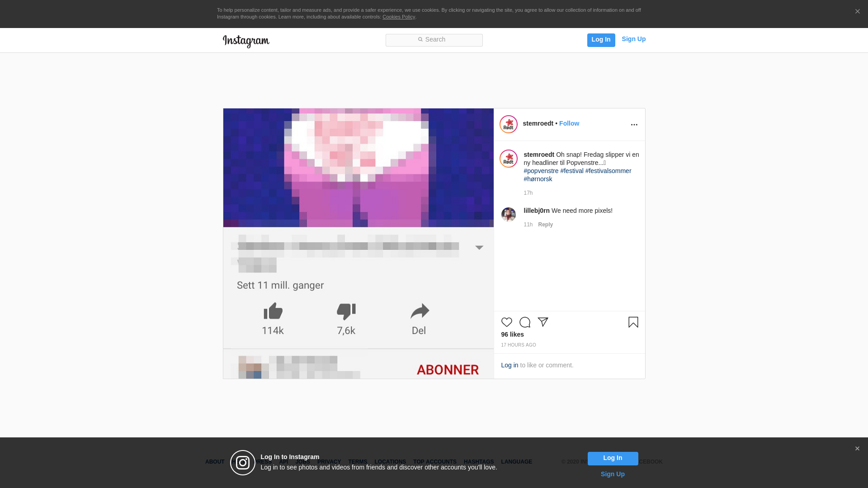This screenshot has width=868, height=488.
Task: Click the comment speech bubble icon
Action: pos(524,322)
